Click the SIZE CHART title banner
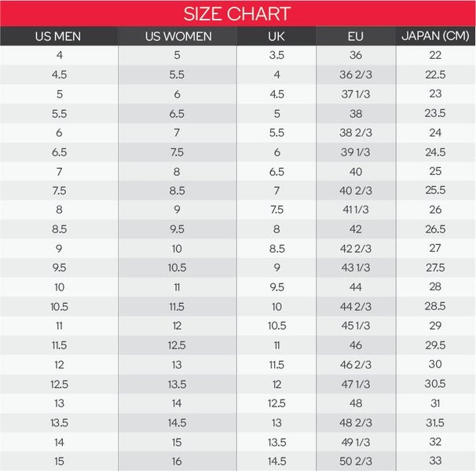 click(x=237, y=13)
